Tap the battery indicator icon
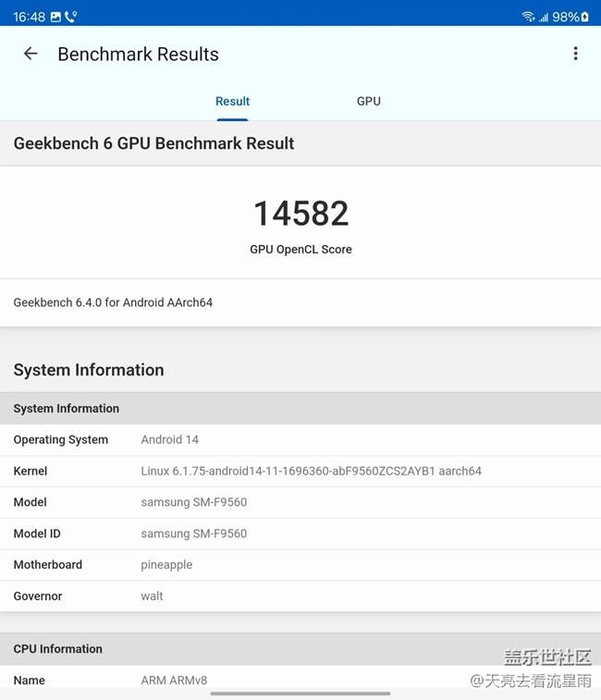The width and height of the screenshot is (601, 700). (584, 17)
